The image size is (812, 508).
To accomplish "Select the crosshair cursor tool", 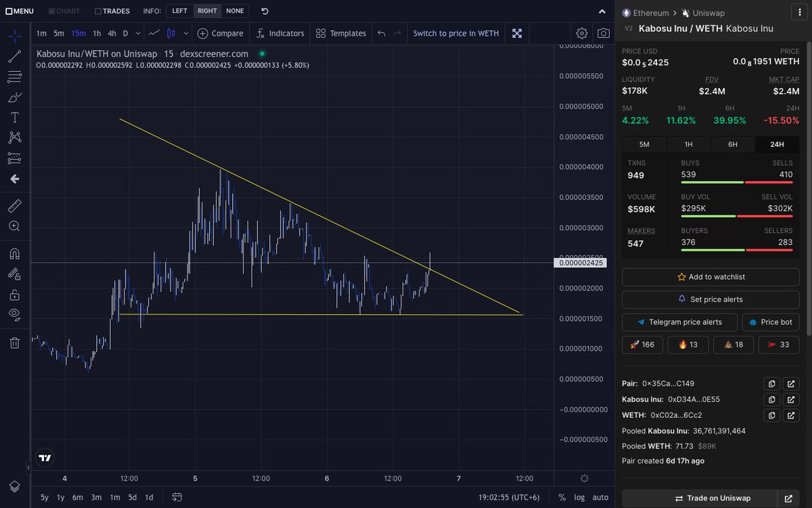I will point(14,35).
